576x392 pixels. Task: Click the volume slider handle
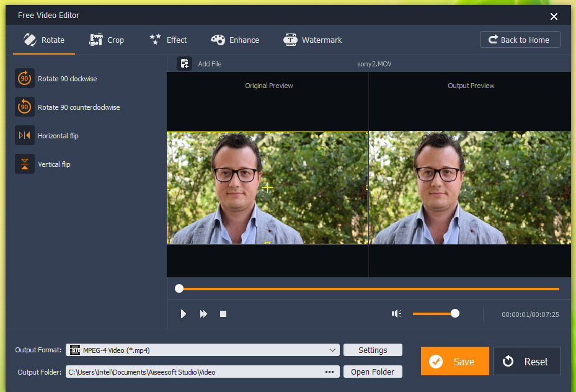coord(455,314)
